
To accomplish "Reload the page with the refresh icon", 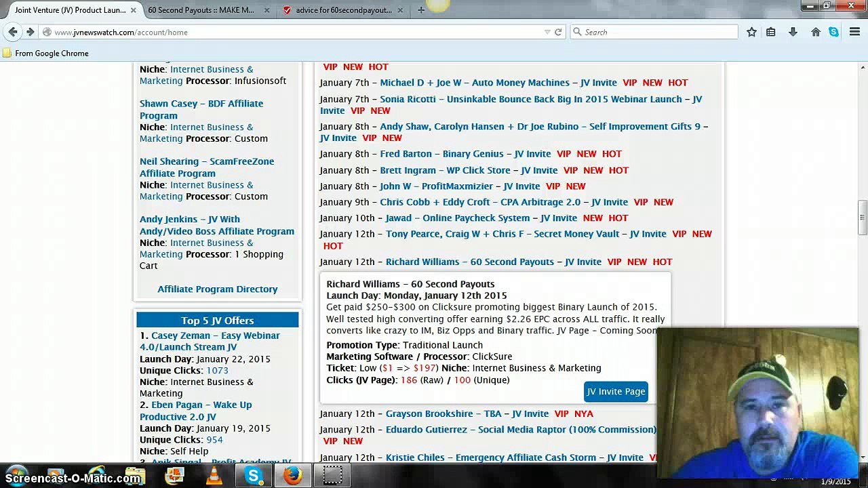I will tap(558, 32).
